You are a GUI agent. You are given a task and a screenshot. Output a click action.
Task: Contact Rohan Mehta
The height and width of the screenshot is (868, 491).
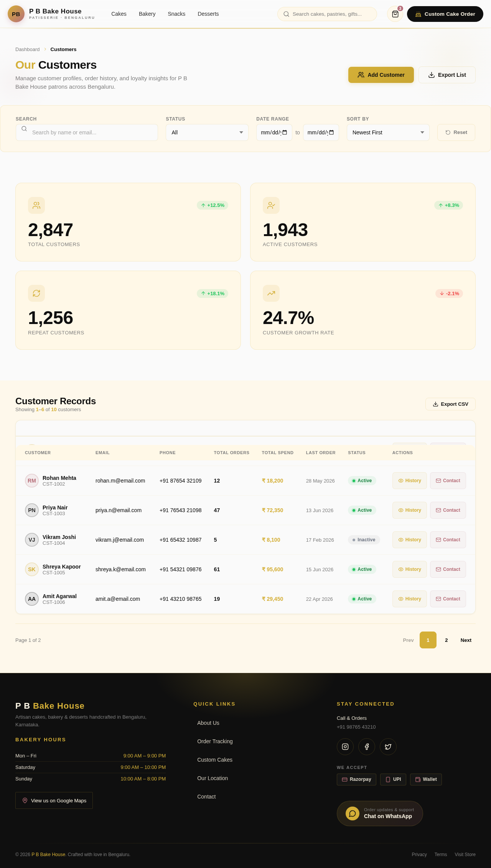coord(448,481)
